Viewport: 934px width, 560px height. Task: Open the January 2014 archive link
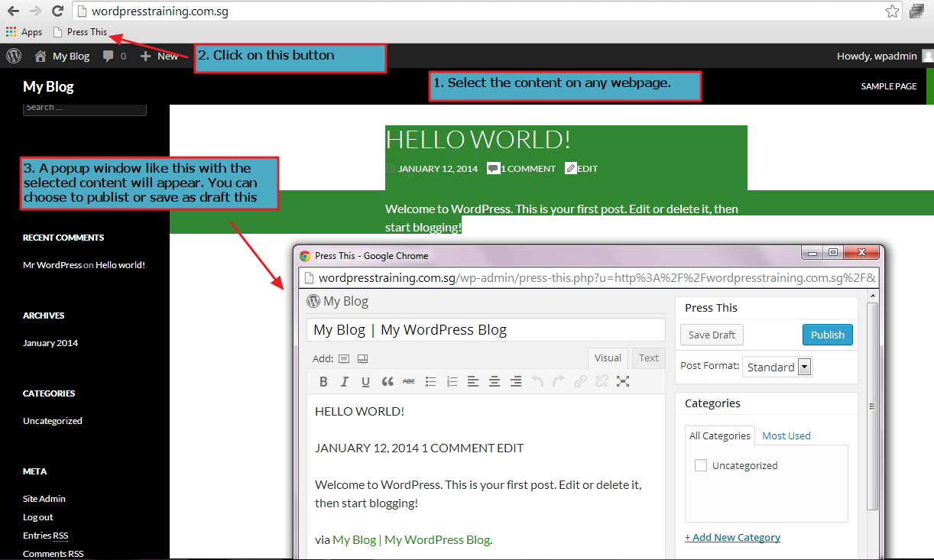[x=50, y=343]
